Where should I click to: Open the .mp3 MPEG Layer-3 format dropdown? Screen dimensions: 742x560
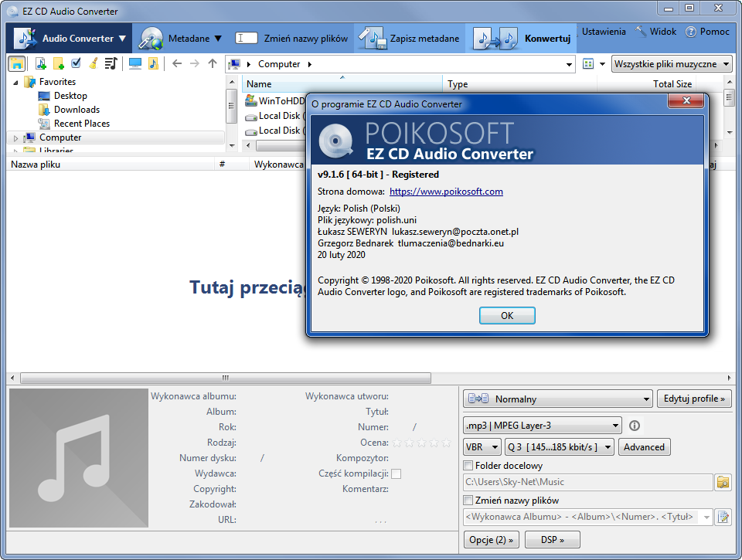543,425
